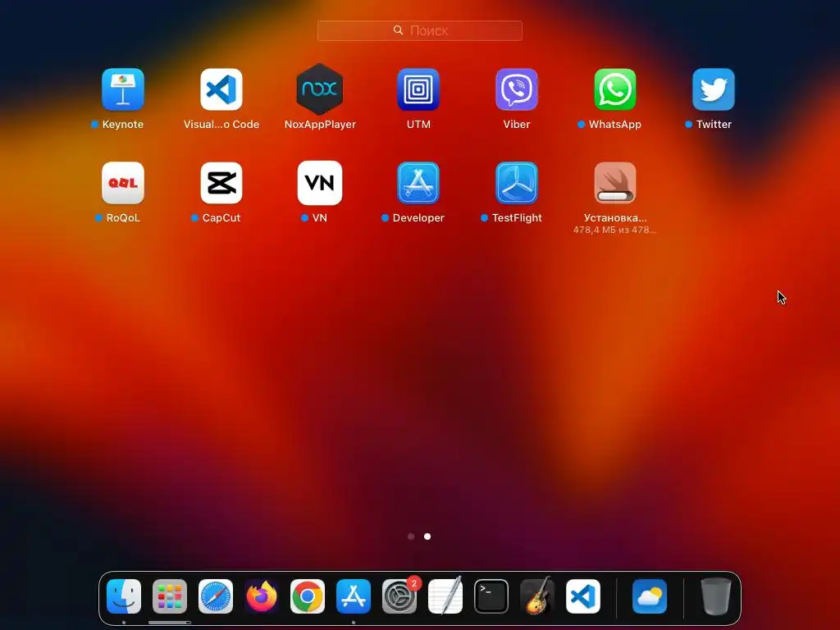This screenshot has width=840, height=630.
Task: Open the Twitter app
Action: [x=714, y=89]
